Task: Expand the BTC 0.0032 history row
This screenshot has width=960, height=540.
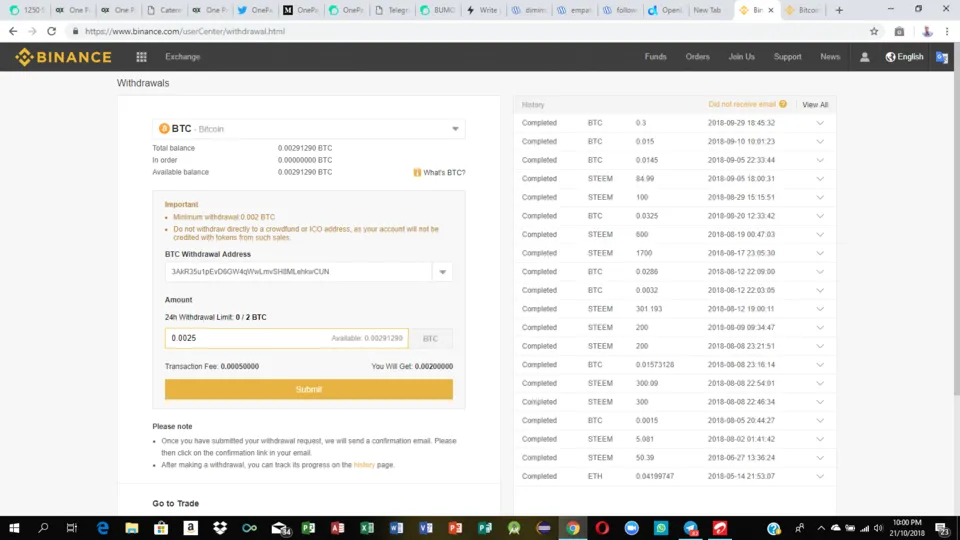Action: click(820, 290)
